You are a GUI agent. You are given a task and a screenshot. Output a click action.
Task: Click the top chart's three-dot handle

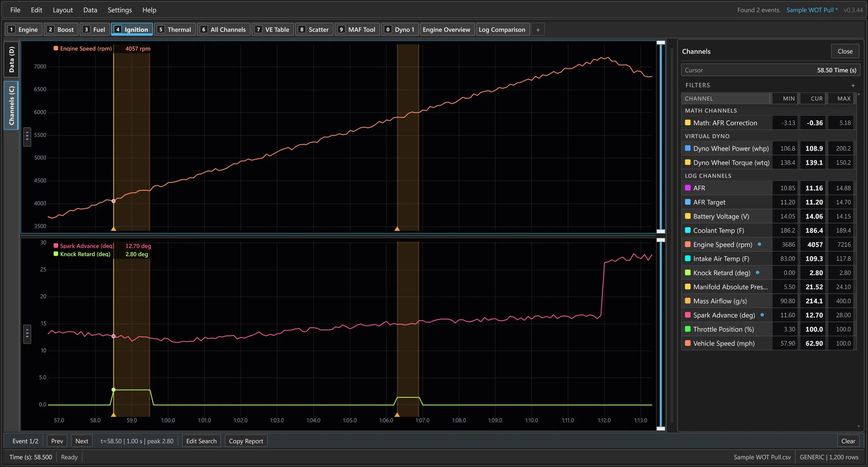(27, 137)
